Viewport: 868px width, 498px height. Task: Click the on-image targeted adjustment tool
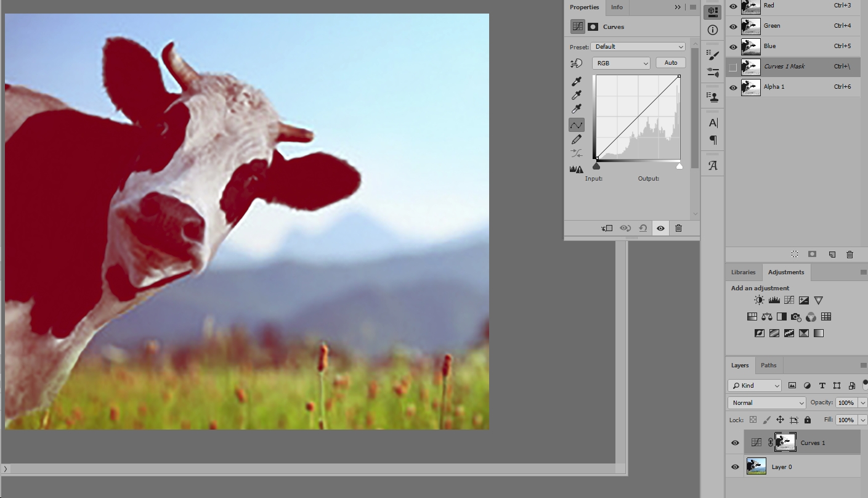(x=577, y=63)
